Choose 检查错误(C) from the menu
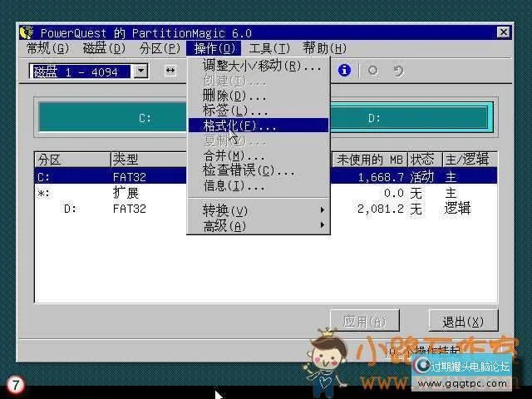Screen dimensions: 532x399 [259, 170]
